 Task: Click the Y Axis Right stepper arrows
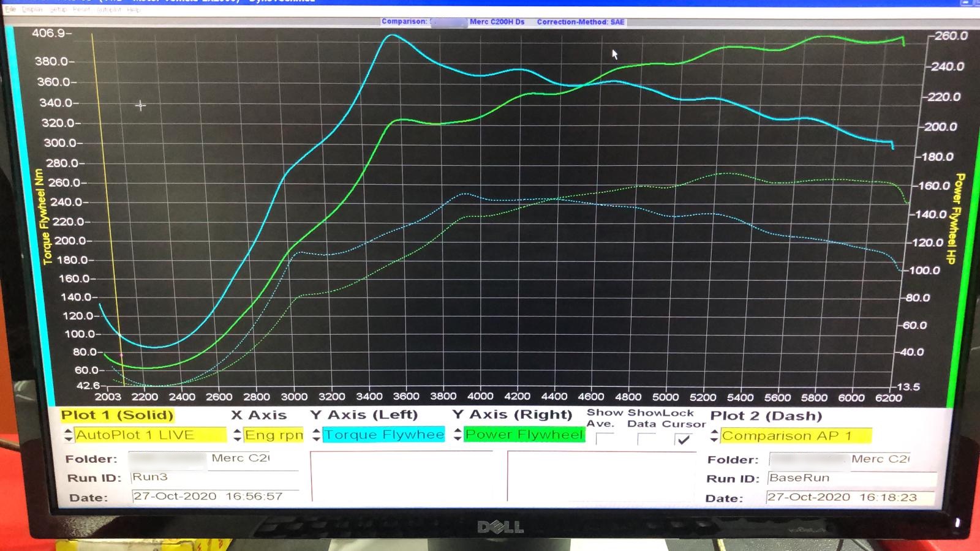(x=457, y=435)
